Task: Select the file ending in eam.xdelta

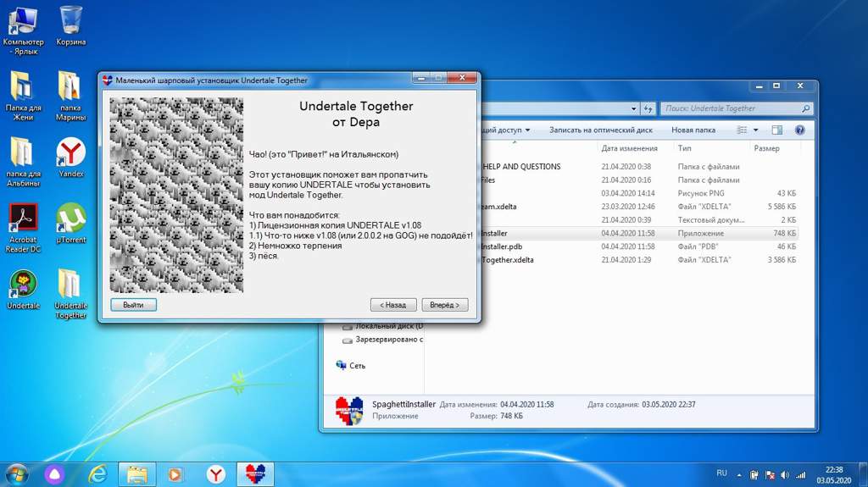Action: tap(639, 207)
